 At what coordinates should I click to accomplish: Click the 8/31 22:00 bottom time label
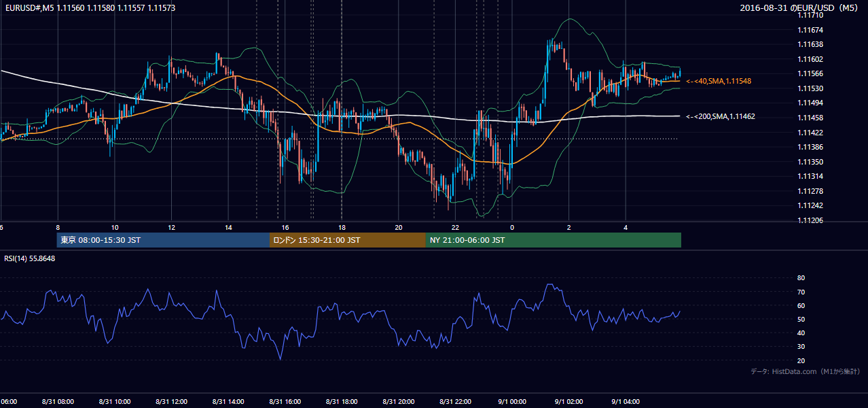point(456,401)
